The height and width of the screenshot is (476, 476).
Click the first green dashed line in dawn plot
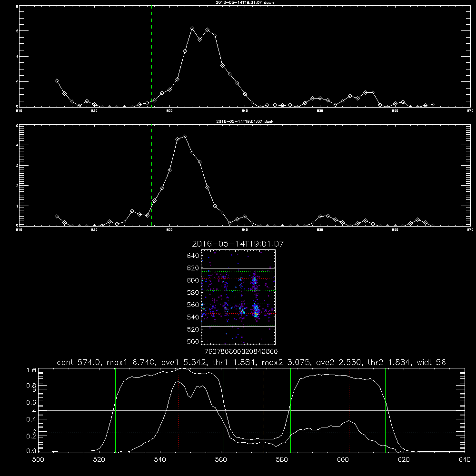(151, 56)
